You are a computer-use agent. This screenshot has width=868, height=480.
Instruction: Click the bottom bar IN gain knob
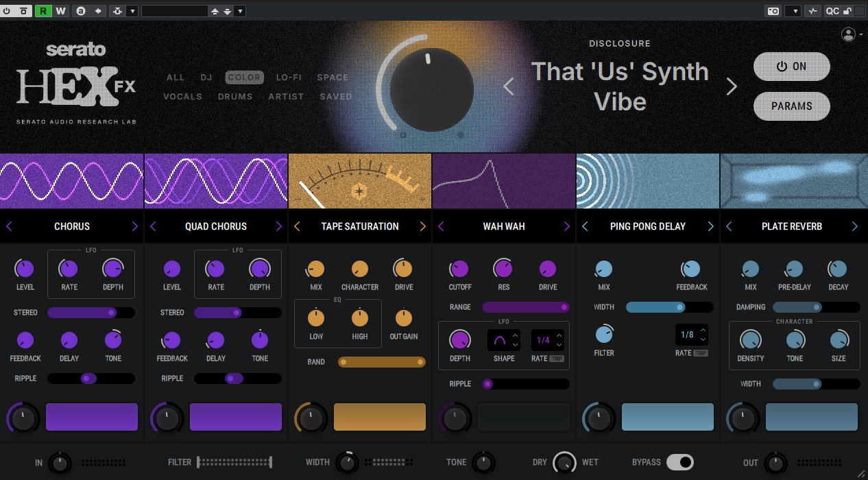pyautogui.click(x=60, y=463)
